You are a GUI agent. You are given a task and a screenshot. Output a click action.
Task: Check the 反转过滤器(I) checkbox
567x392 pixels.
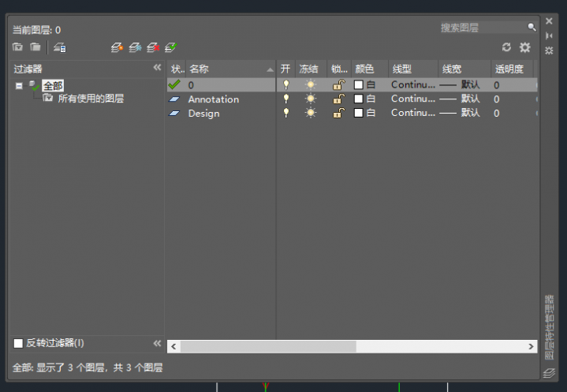[x=18, y=343]
